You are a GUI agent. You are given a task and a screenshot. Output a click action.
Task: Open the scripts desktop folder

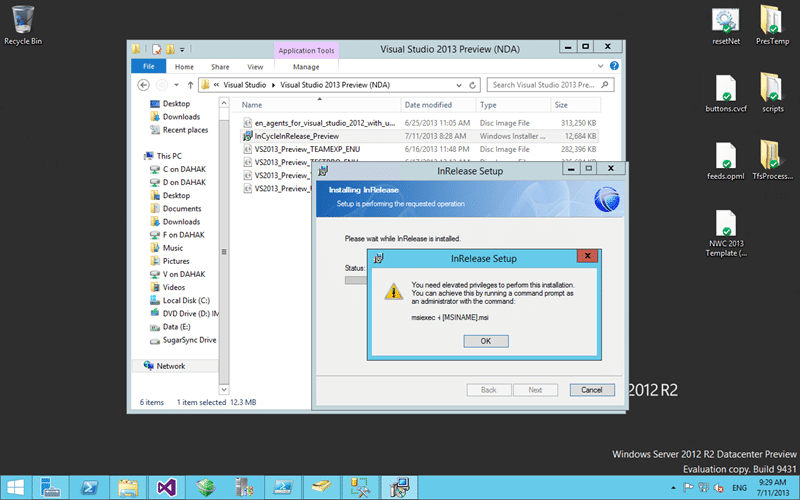(x=772, y=93)
